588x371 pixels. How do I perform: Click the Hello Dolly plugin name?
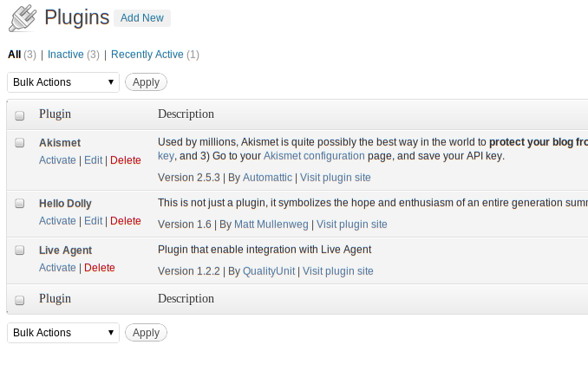(65, 204)
